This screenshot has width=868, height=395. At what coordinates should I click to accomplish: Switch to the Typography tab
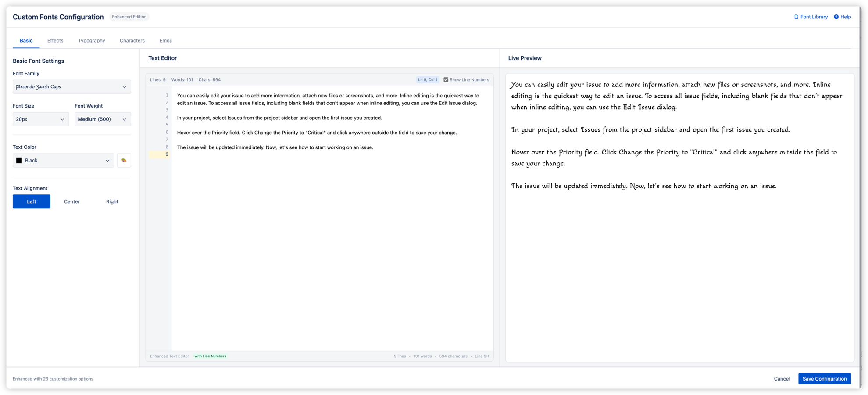(x=91, y=40)
